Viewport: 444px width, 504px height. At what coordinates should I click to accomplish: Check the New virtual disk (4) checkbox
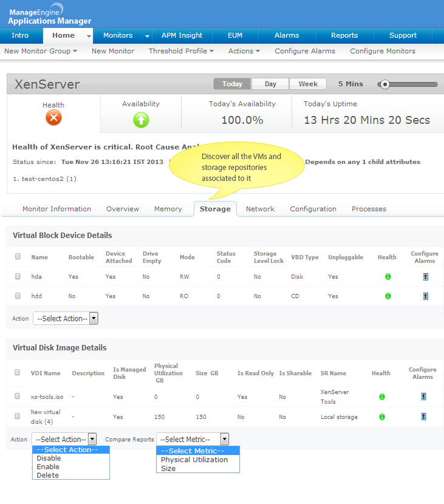(x=18, y=416)
